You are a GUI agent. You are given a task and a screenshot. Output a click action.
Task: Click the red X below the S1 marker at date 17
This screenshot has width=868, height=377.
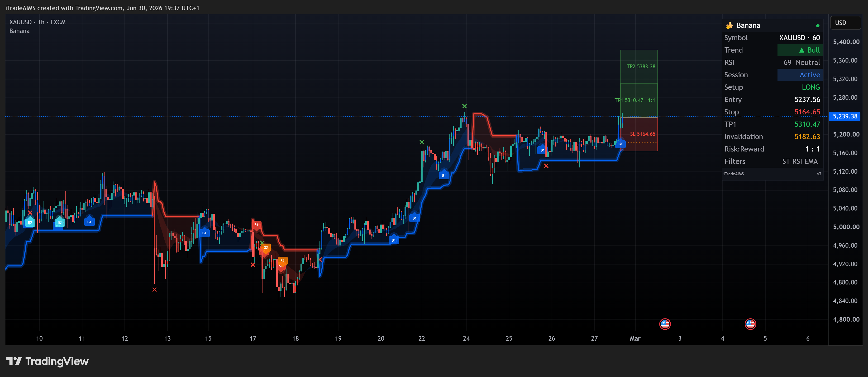point(253,265)
